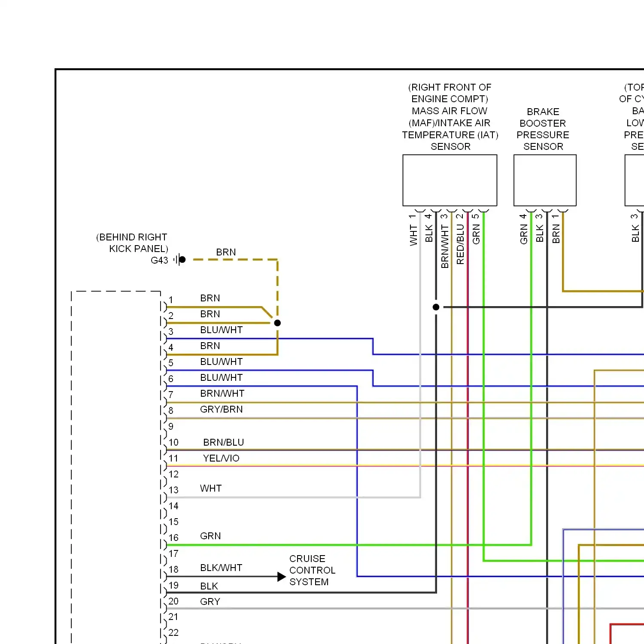Click BLU/WHT label at connector pin 3
The height and width of the screenshot is (644, 644).
[x=222, y=330]
